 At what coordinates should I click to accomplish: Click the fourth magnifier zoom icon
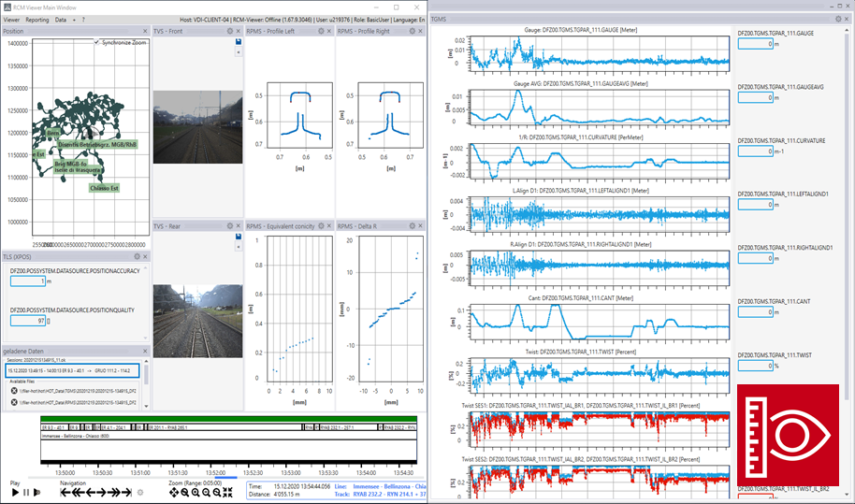(217, 492)
